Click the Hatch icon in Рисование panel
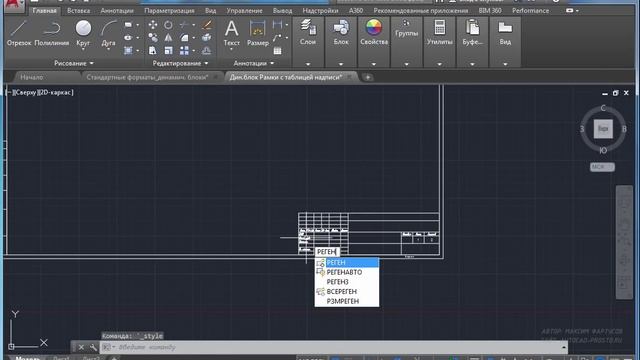 [128, 51]
